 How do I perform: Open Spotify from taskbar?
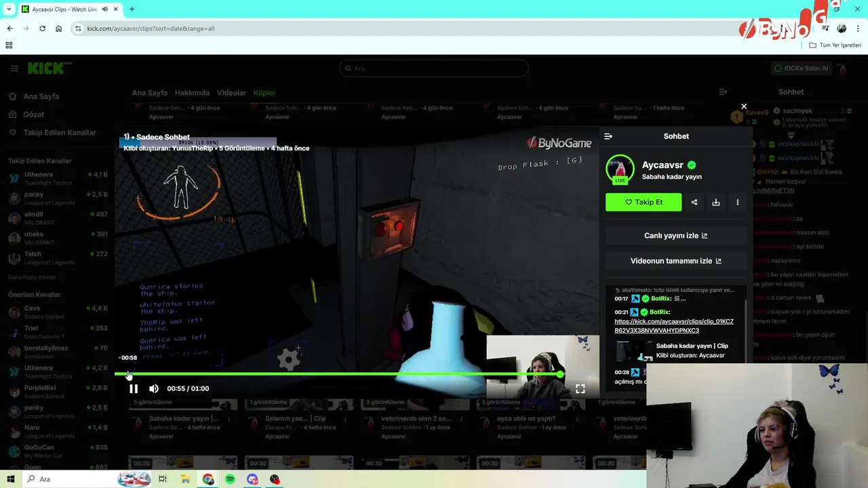point(230,479)
